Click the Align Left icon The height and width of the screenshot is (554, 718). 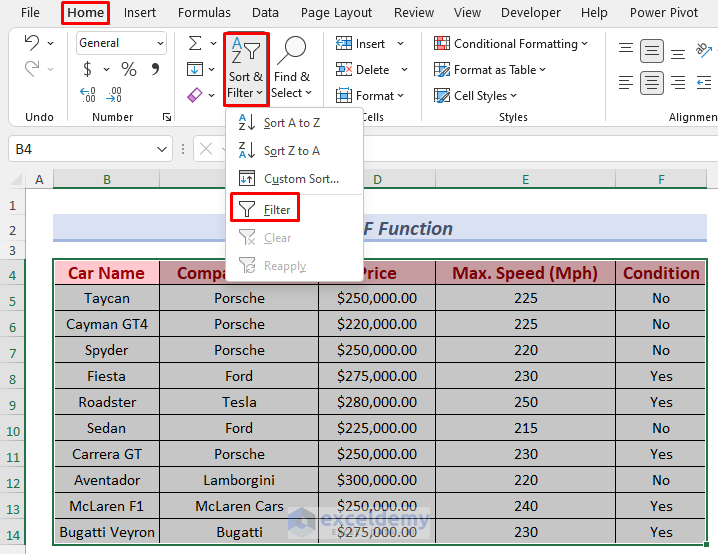[x=626, y=83]
